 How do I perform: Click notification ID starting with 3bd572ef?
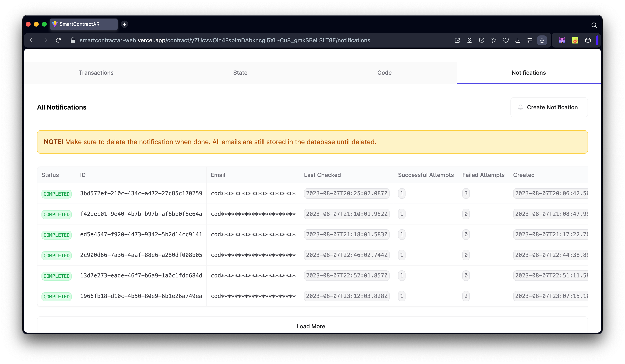pyautogui.click(x=141, y=193)
